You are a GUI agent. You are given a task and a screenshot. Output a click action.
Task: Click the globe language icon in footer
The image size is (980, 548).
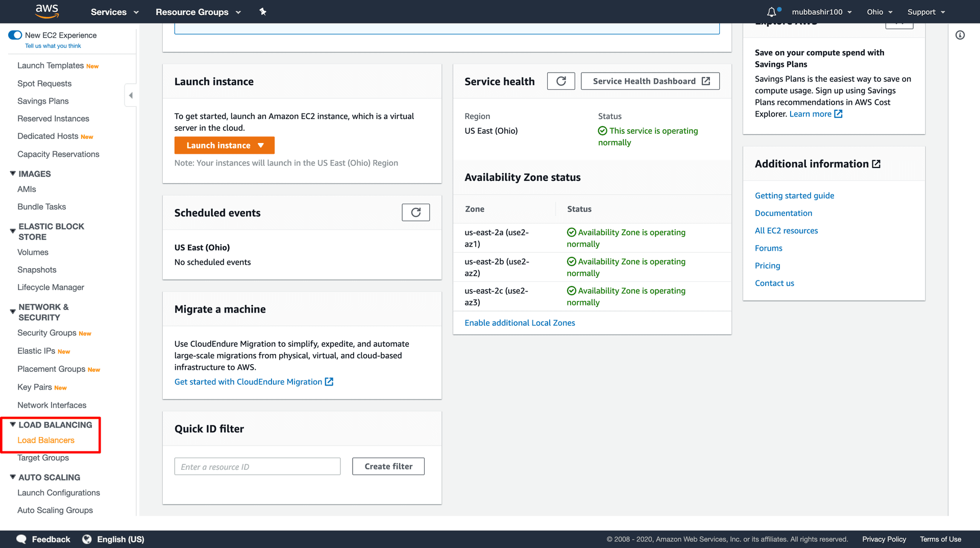pos(87,539)
